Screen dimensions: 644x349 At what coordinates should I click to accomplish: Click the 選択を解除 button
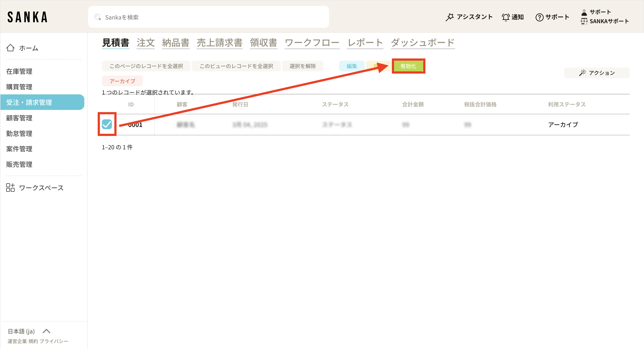(x=303, y=66)
